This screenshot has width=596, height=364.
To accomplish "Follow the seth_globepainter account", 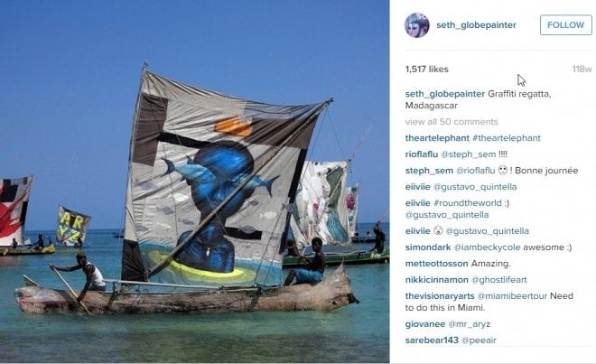I will [565, 25].
